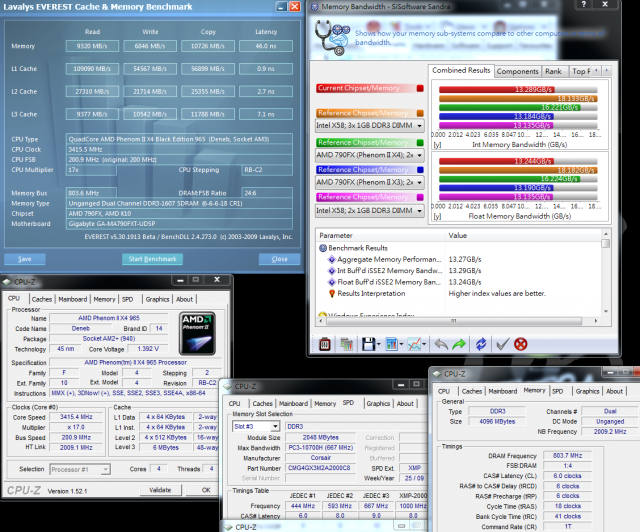Click the line graph icon in Sandra toolbar
The image size is (640, 532).
tap(414, 344)
